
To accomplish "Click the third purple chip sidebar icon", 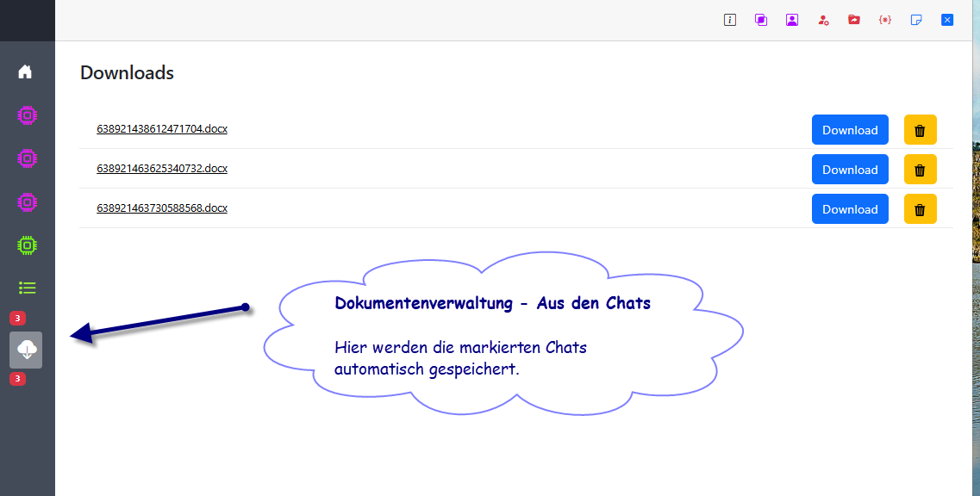I will tap(27, 201).
